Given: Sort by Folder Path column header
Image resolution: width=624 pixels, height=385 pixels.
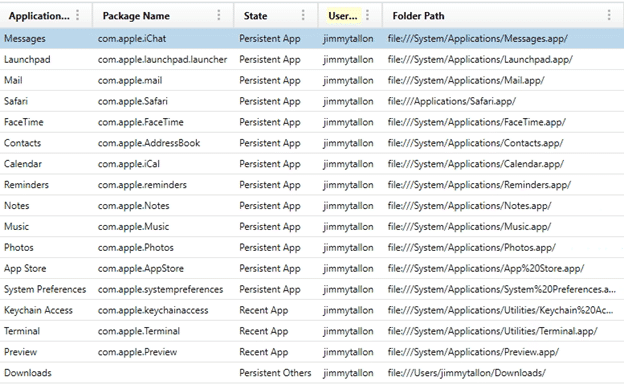Looking at the screenshot, I should pos(418,16).
